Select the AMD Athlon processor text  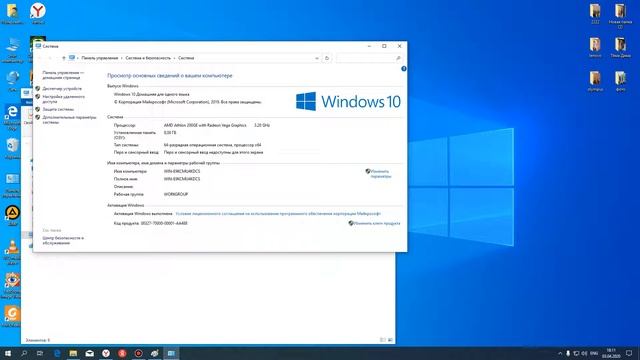click(205, 125)
